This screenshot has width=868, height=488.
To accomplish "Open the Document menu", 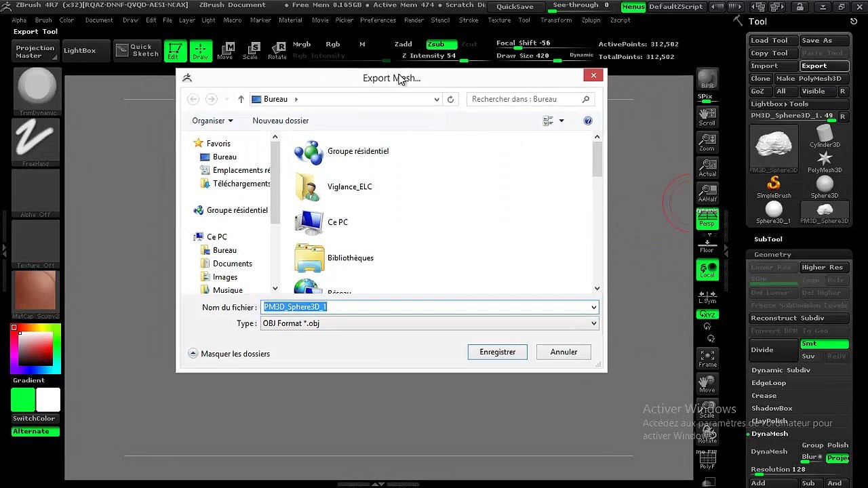I will (x=99, y=20).
